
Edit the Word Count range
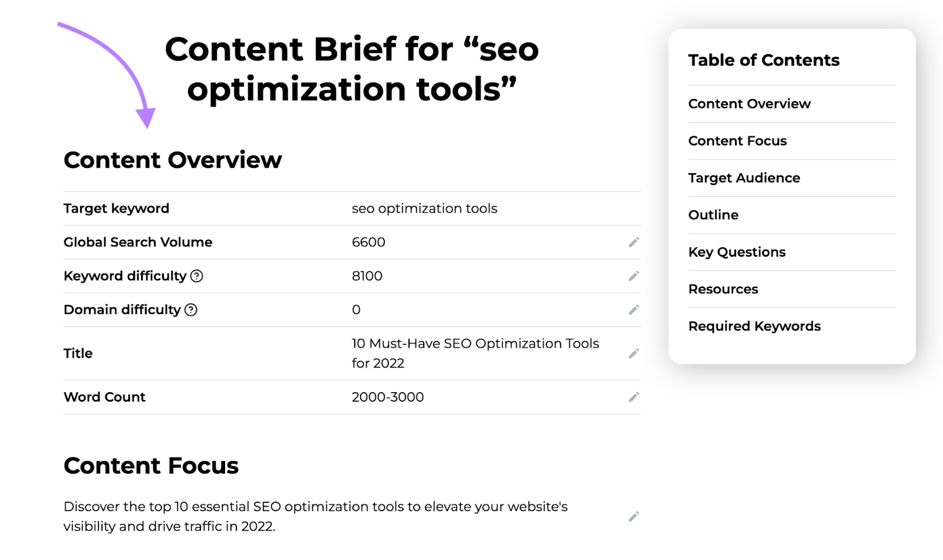coord(634,397)
